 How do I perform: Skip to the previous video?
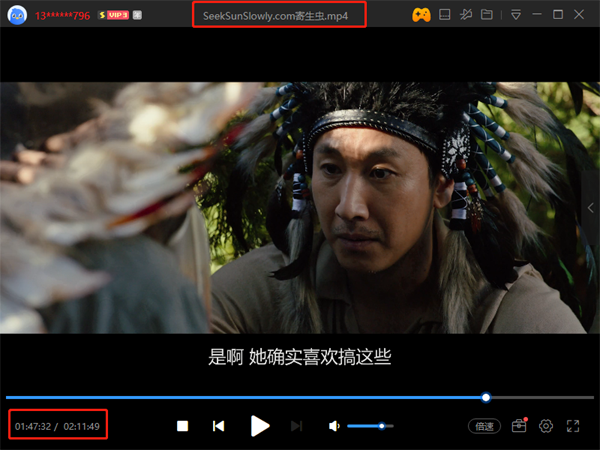pyautogui.click(x=218, y=426)
